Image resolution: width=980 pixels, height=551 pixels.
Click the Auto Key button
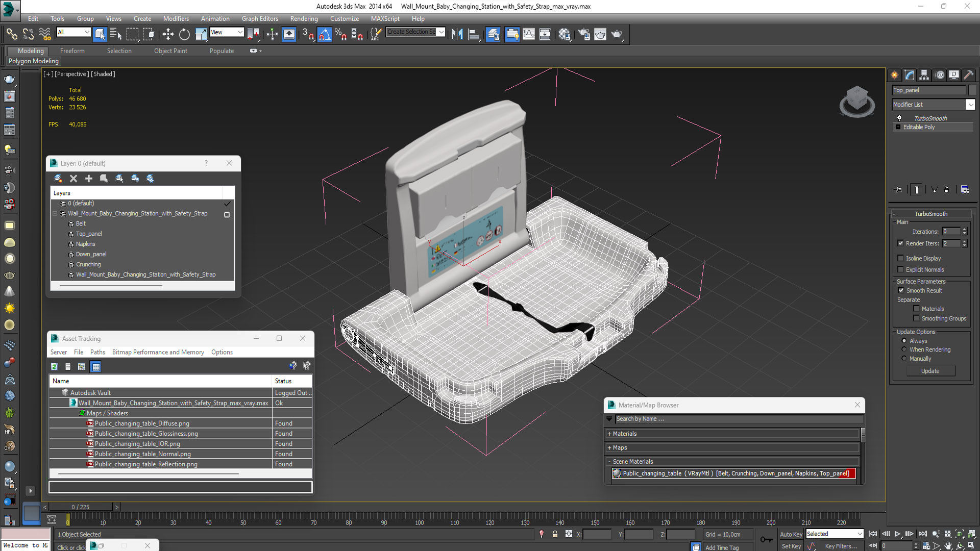[791, 534]
